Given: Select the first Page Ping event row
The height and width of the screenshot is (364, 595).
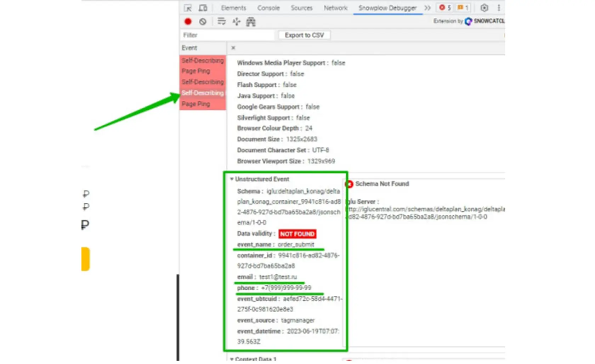Looking at the screenshot, I should coord(203,71).
